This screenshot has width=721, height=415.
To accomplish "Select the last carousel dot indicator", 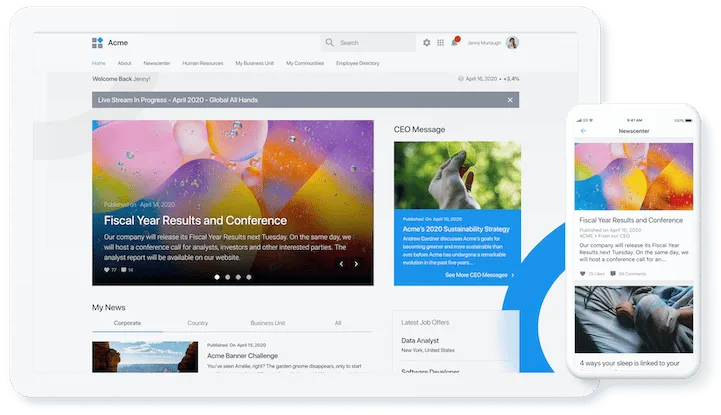I will 249,277.
